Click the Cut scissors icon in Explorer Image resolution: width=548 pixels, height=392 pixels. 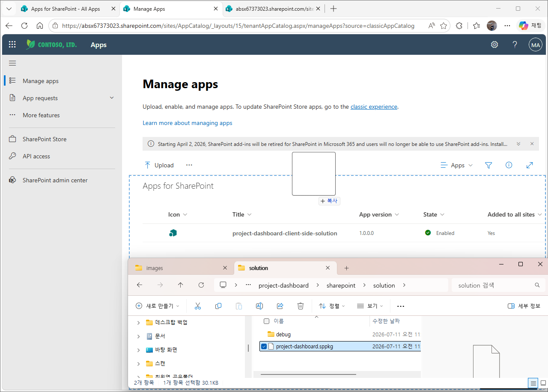point(198,306)
